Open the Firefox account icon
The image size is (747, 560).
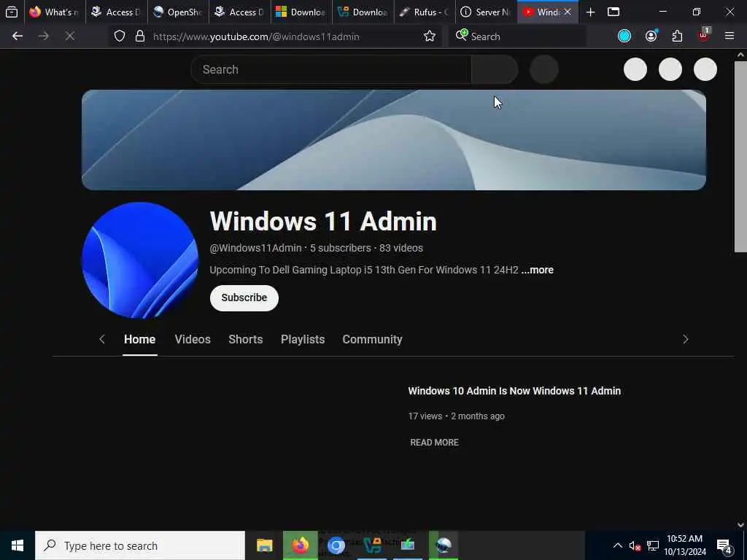(x=651, y=36)
